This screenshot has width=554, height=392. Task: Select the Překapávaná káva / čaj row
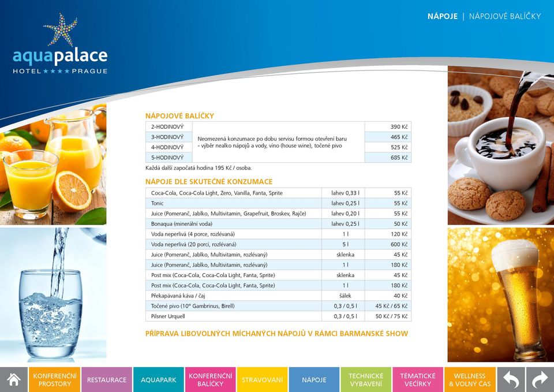click(278, 296)
